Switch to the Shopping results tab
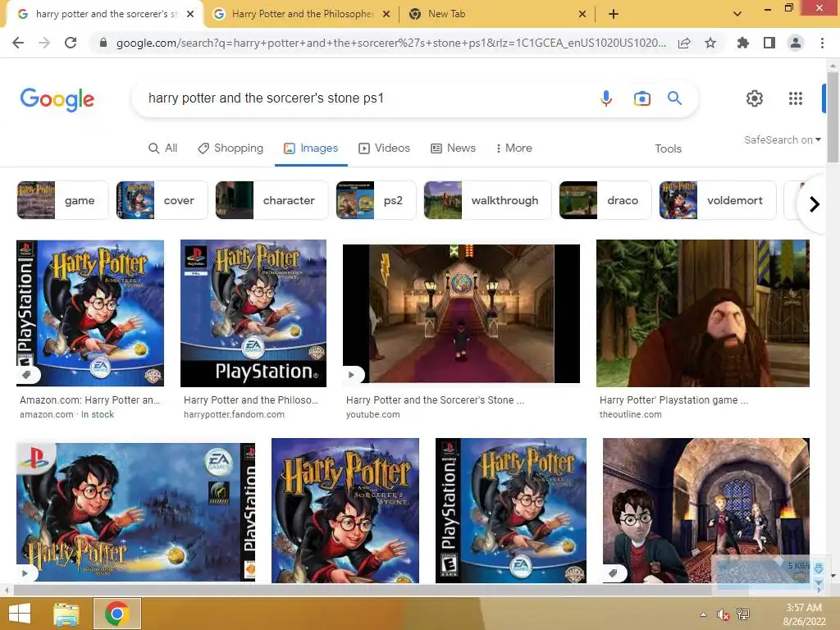 click(231, 148)
